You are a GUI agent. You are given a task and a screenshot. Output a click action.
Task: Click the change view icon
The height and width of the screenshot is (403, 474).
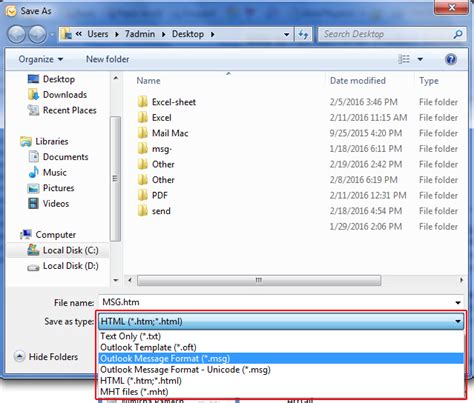pos(404,59)
